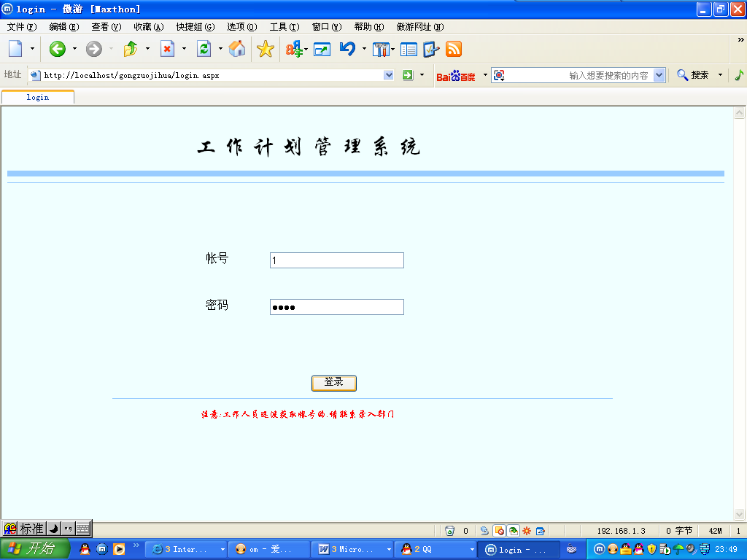The height and width of the screenshot is (560, 747).
Task: Click the gray Forward arrow icon
Action: click(x=94, y=49)
